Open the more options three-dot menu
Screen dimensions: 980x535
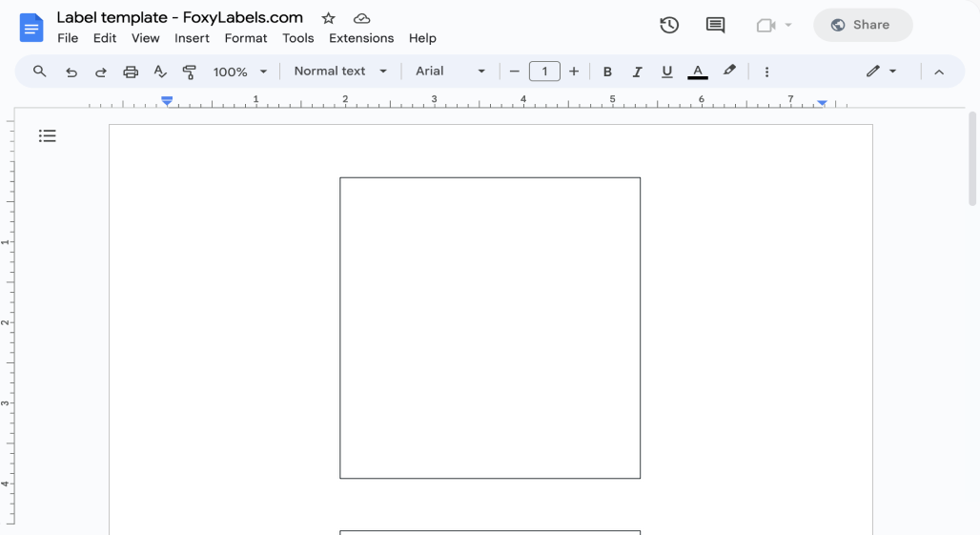(x=766, y=72)
